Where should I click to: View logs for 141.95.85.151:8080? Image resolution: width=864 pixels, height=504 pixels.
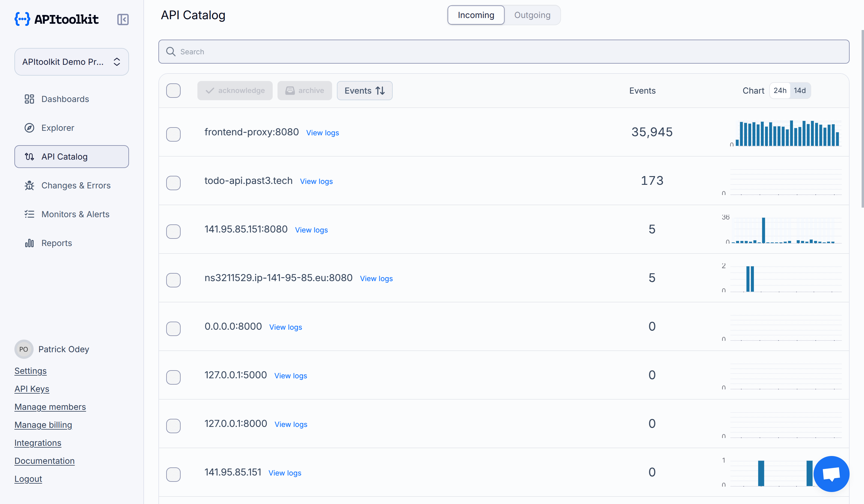pos(311,230)
